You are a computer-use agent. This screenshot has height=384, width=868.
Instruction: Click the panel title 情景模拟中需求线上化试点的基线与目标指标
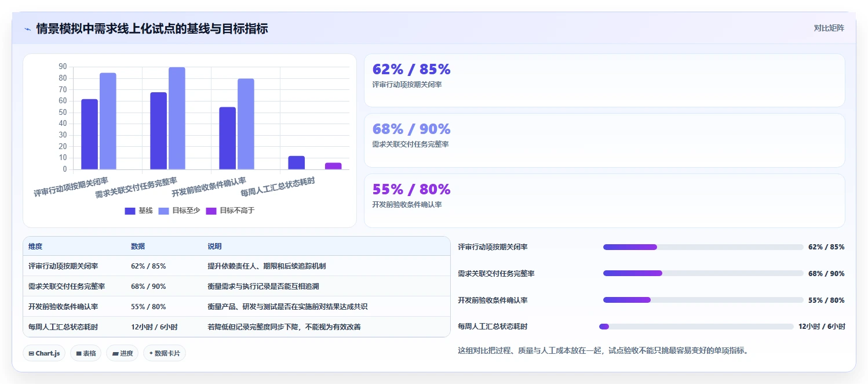[x=152, y=28]
